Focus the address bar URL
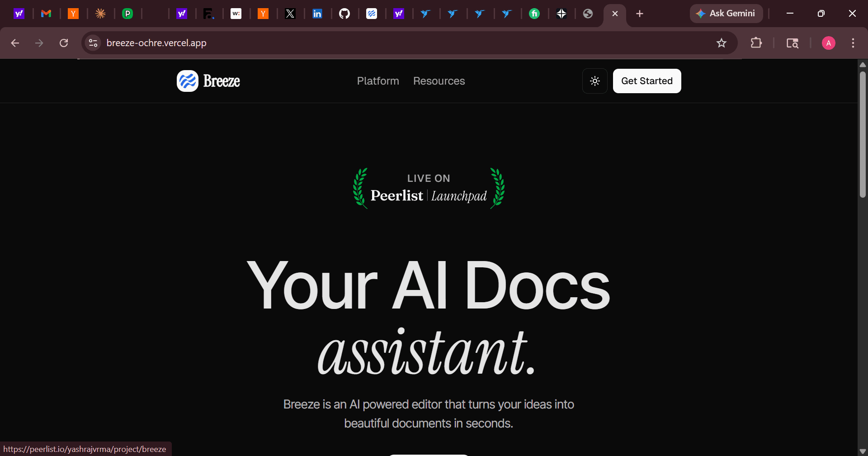Viewport: 868px width, 456px height. pyautogui.click(x=156, y=43)
